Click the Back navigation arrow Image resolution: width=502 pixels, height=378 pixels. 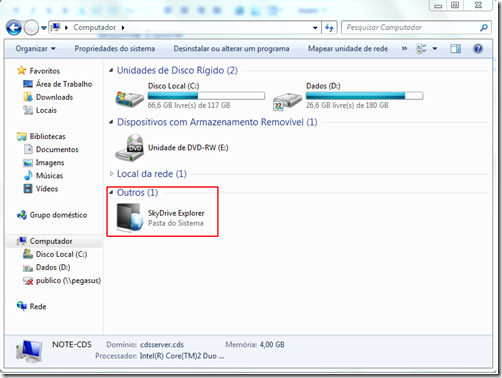point(14,28)
